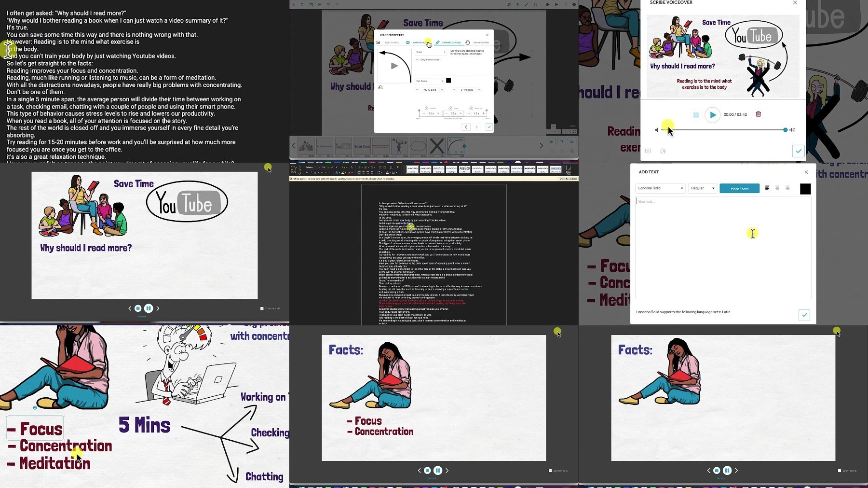Select the Title style in Word gallery
This screenshot has height=488, width=868.
(464, 169)
